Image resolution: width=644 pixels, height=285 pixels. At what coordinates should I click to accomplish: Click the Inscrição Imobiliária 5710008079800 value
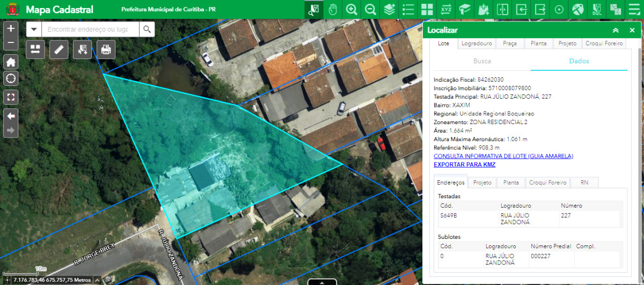(509, 88)
